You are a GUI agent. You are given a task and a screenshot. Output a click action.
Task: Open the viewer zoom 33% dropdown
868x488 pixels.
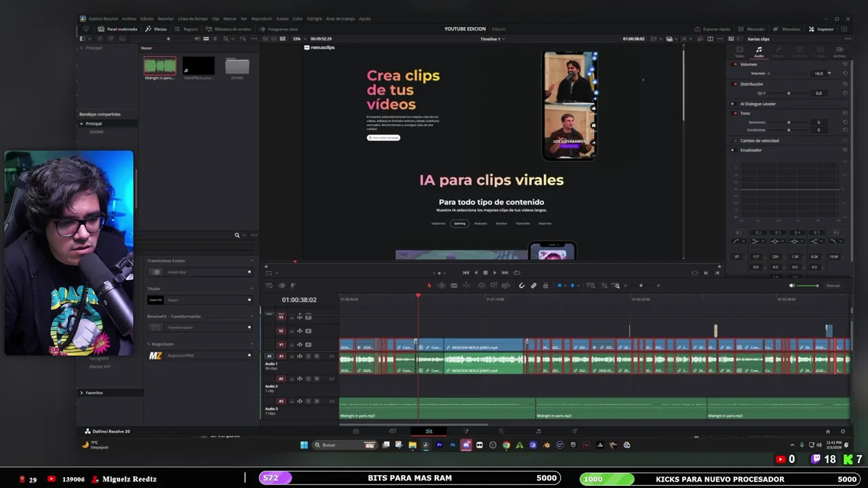pos(298,39)
